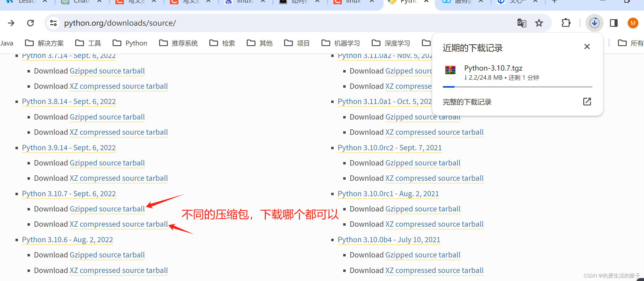Screen dimensions: 644x281
Task: Download Gzipped source tarball for Python 3.8.14
Action: click(x=107, y=117)
